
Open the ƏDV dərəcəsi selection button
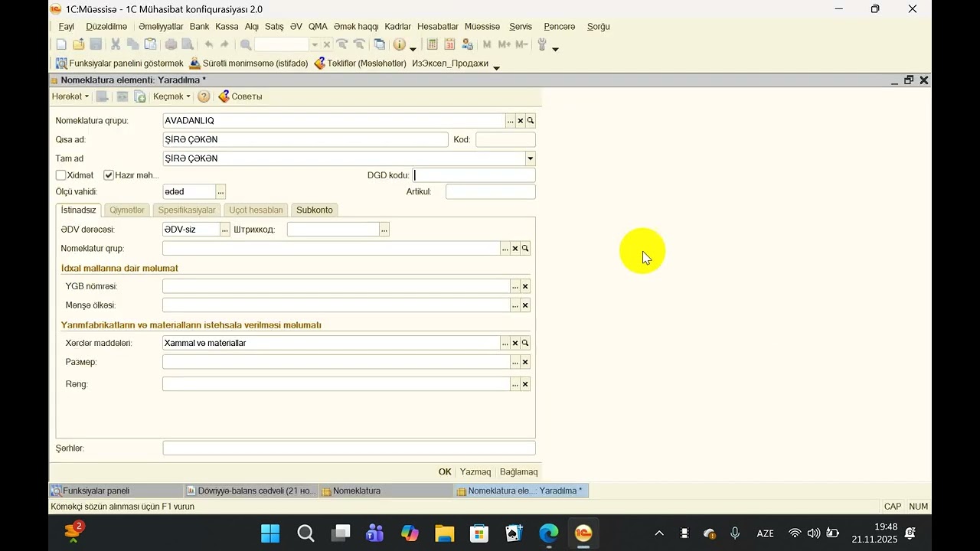225,230
